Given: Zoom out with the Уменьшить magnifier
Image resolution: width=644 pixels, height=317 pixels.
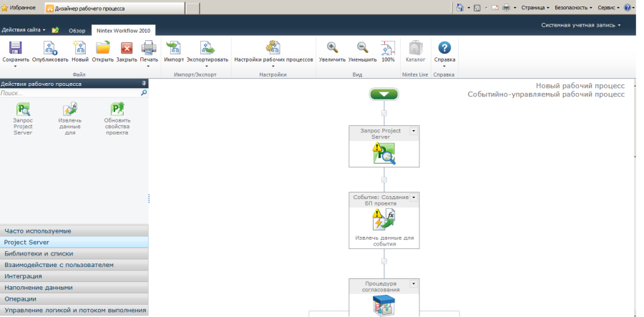Looking at the screenshot, I should (x=362, y=48).
